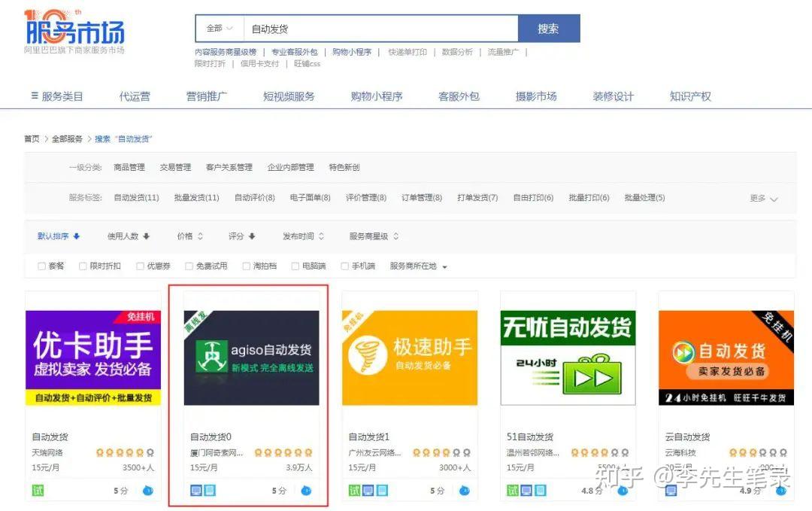The image size is (812, 511).
Task: Open the 数据分析 suggestion link
Action: 457,52
